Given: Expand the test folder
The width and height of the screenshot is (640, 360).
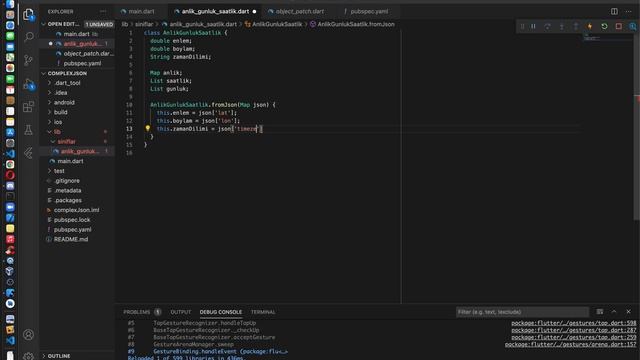Looking at the screenshot, I should [x=59, y=171].
